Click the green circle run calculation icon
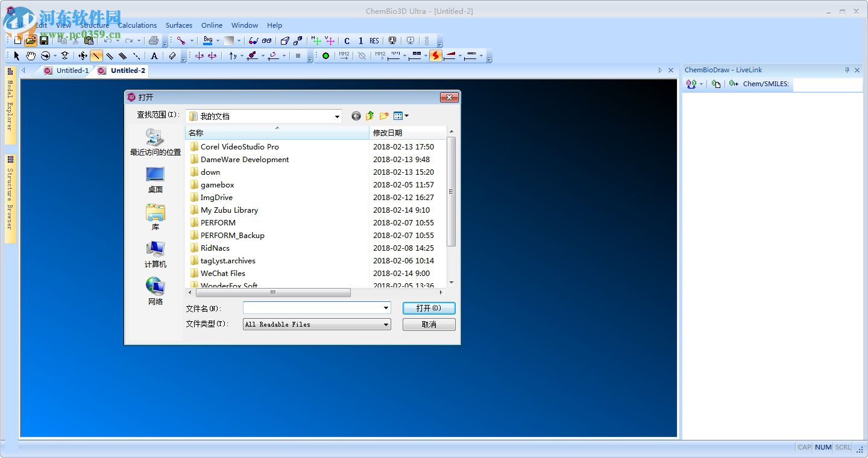 [x=325, y=56]
